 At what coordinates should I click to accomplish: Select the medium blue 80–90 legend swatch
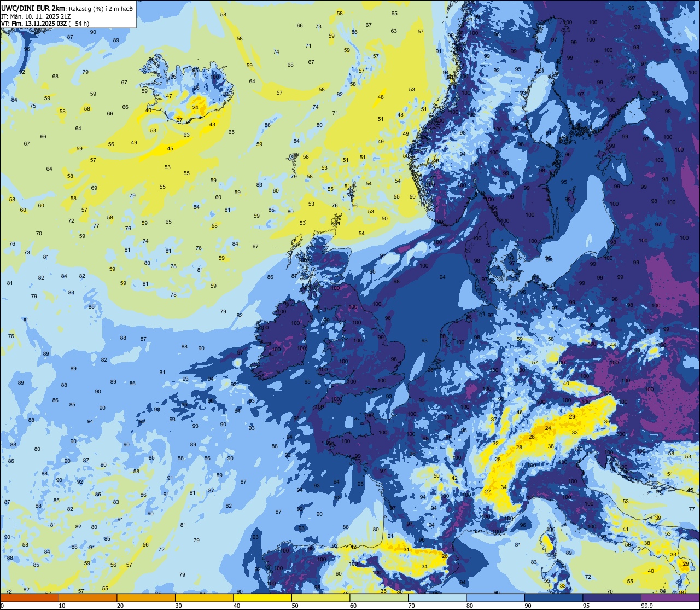point(495,597)
